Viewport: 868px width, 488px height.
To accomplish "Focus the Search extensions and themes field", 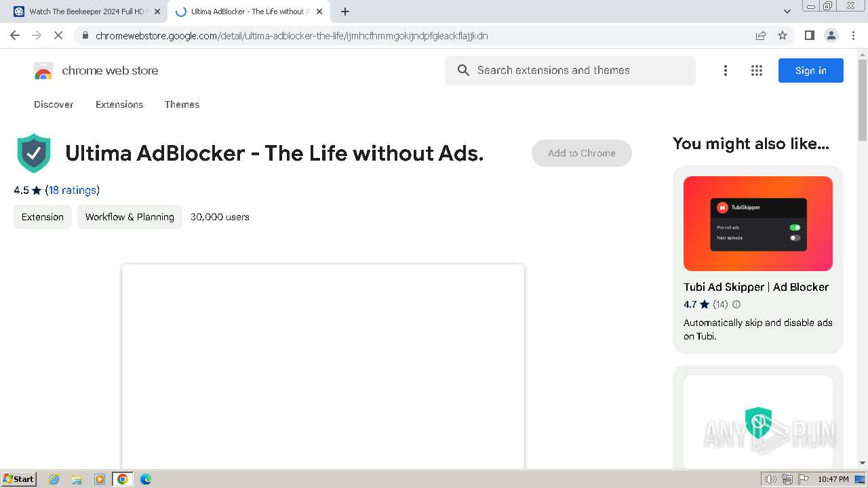I will click(x=570, y=70).
